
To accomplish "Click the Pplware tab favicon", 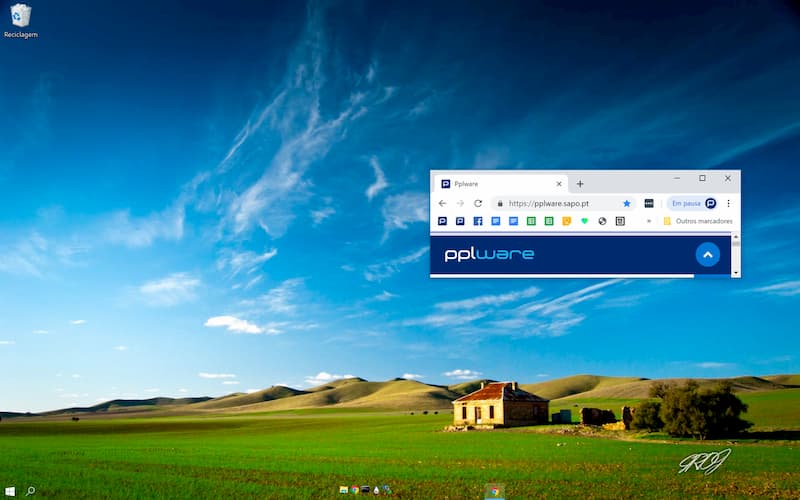I will click(445, 184).
